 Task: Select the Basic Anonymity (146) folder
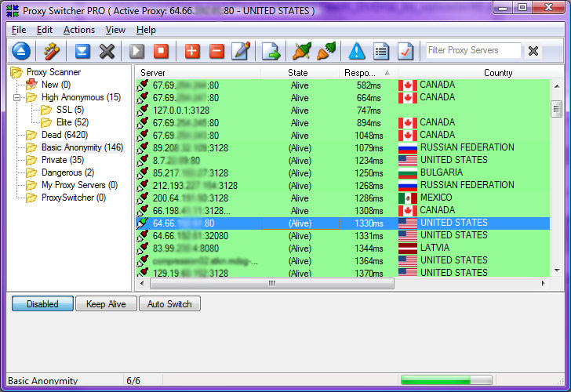click(82, 147)
